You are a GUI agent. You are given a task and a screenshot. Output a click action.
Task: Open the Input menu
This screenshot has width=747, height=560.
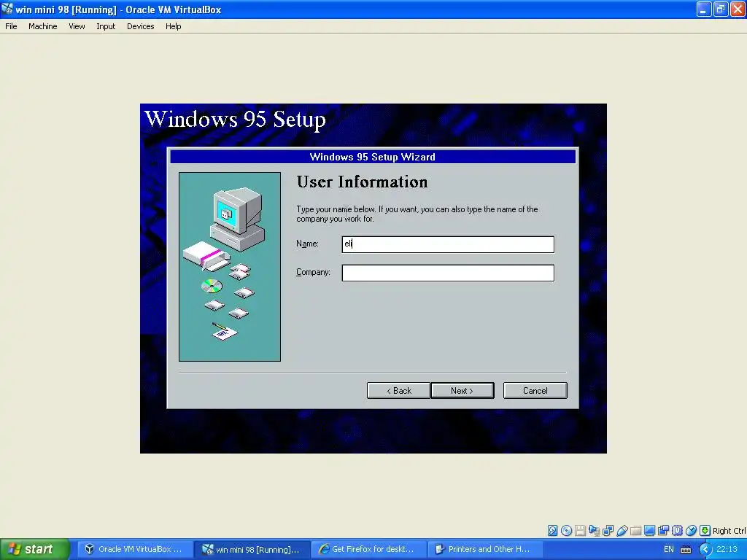pos(106,26)
